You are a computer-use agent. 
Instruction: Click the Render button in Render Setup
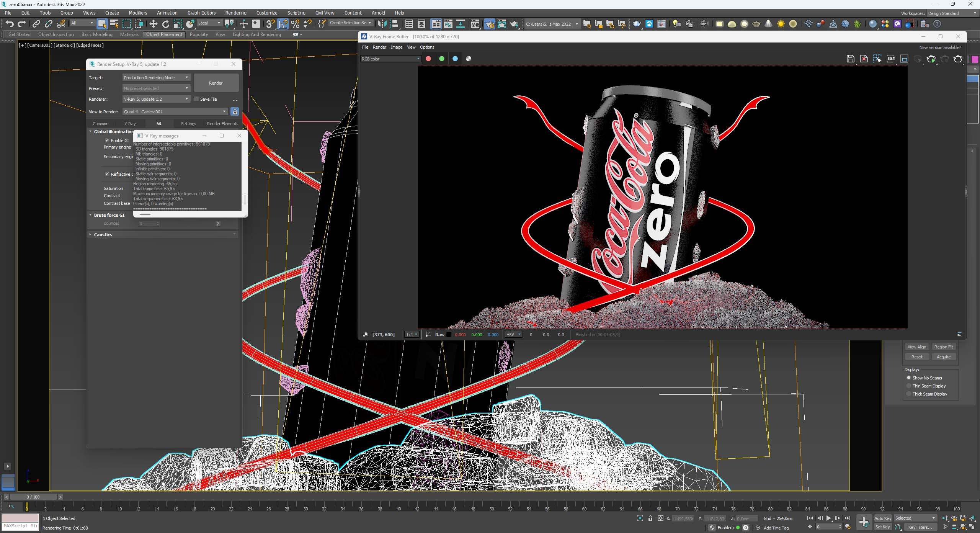216,83
